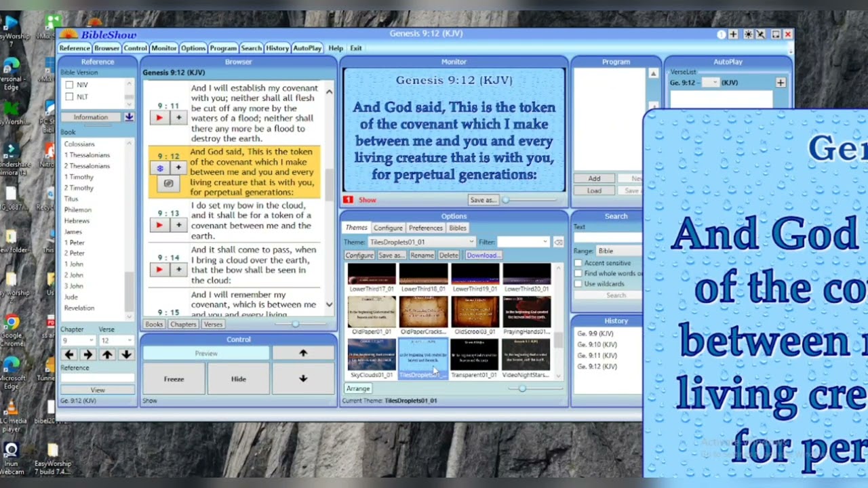This screenshot has height=488, width=868.
Task: Click the Add button in Program panel
Action: tap(594, 179)
